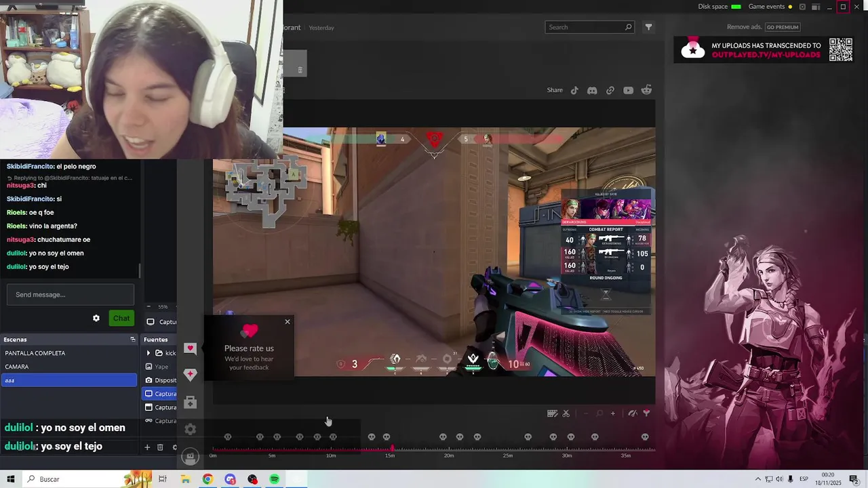Add a new source with plus
This screenshot has height=488, width=868.
(x=147, y=447)
